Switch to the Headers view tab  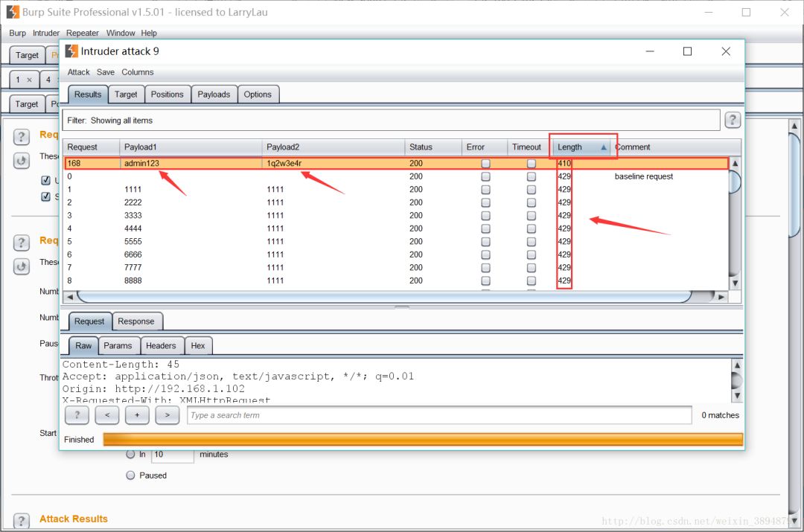[x=161, y=346]
